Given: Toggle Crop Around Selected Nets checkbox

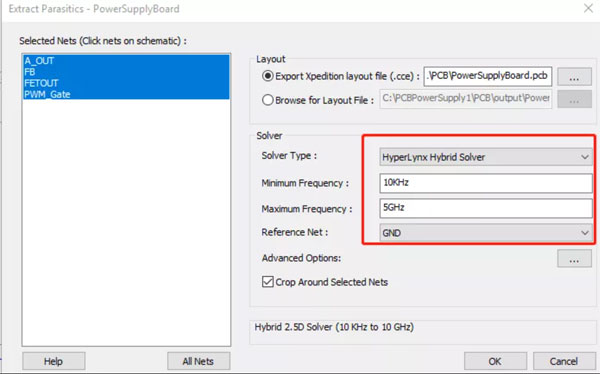Looking at the screenshot, I should [268, 282].
